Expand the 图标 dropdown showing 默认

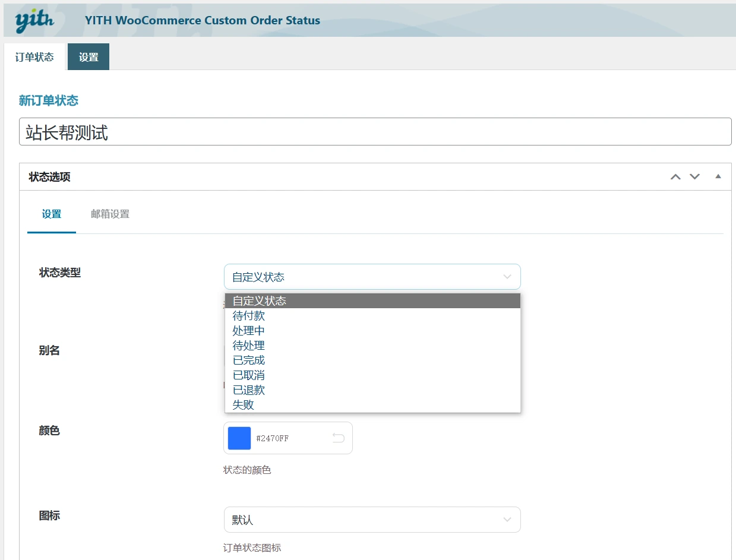372,520
